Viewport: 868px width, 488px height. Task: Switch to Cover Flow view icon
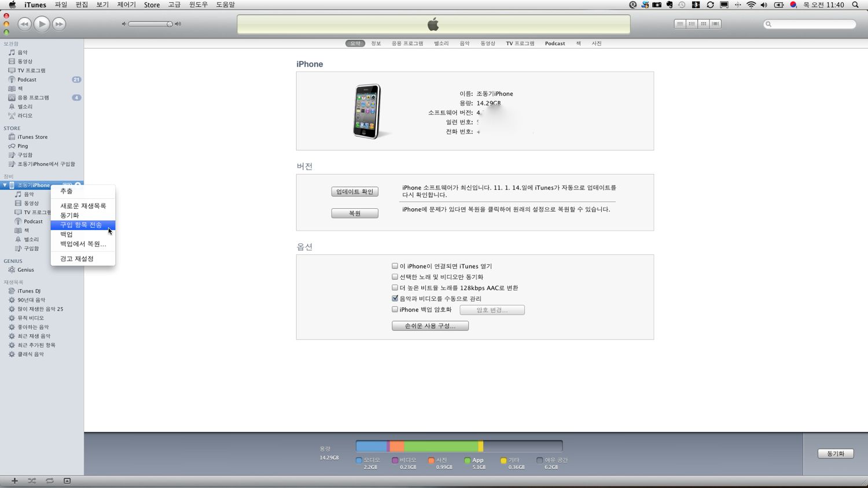715,24
